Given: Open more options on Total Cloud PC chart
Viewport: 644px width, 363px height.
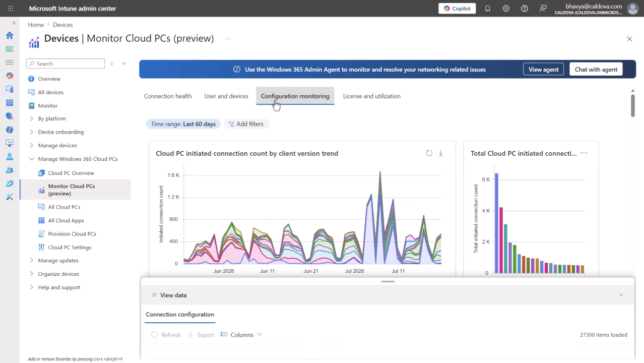Looking at the screenshot, I should 584,153.
